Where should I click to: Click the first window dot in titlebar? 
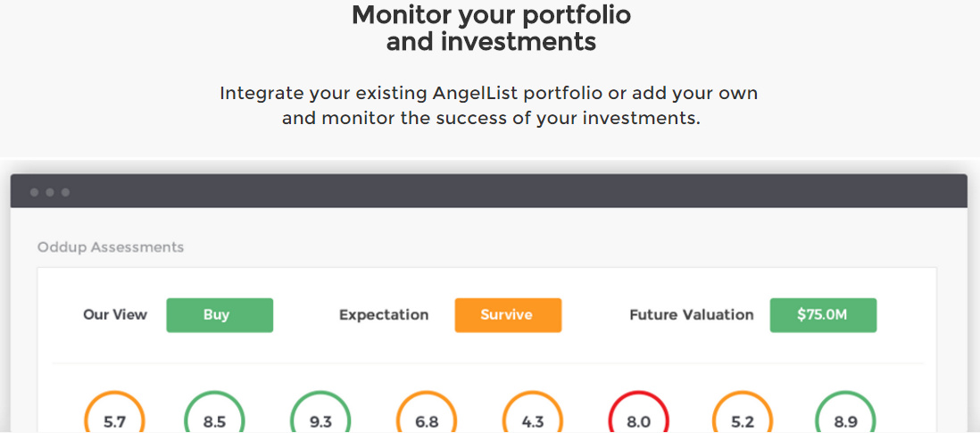click(x=34, y=192)
